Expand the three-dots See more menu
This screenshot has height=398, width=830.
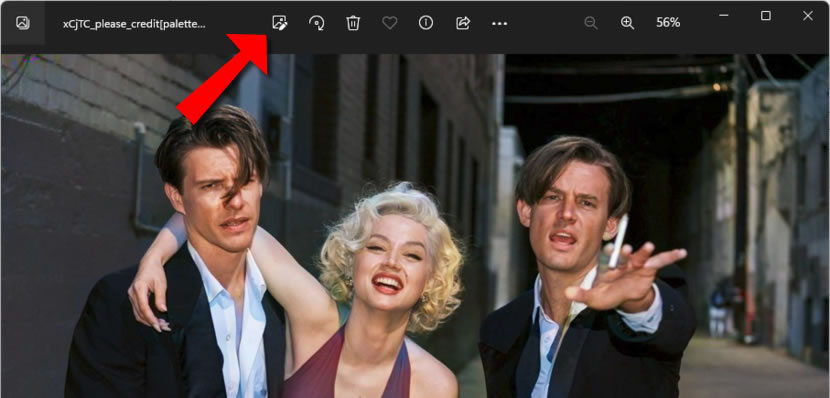pos(500,23)
